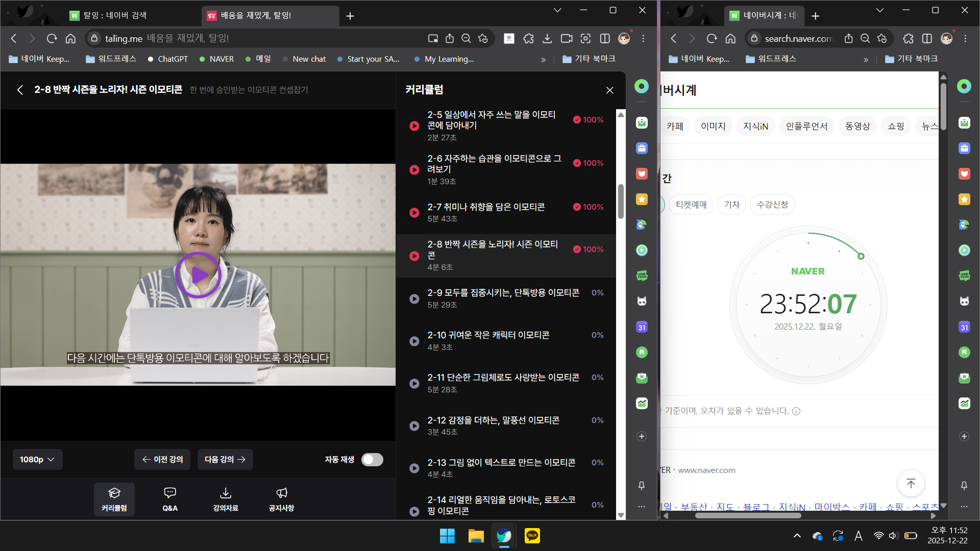980x551 pixels.
Task: Open KakaoTalk from the taskbar
Action: pyautogui.click(x=532, y=536)
